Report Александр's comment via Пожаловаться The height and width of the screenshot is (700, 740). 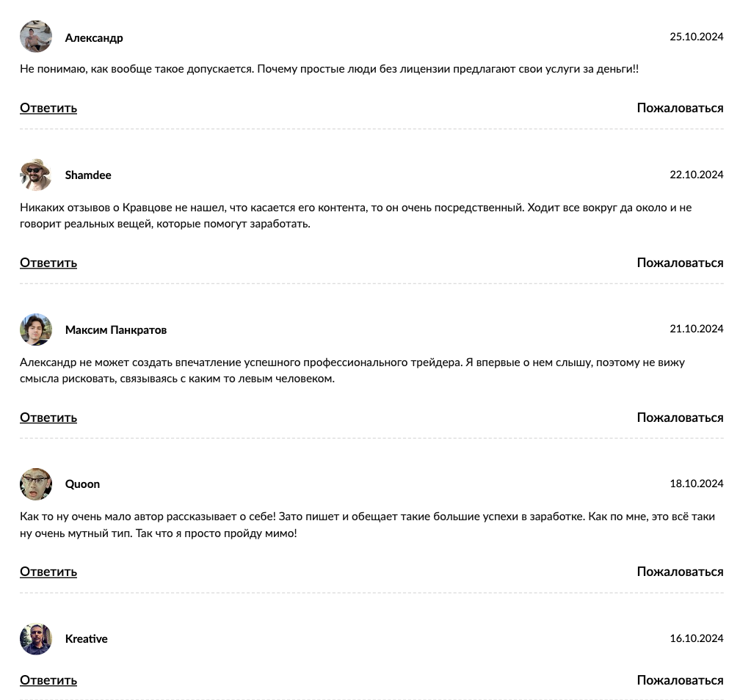point(680,108)
